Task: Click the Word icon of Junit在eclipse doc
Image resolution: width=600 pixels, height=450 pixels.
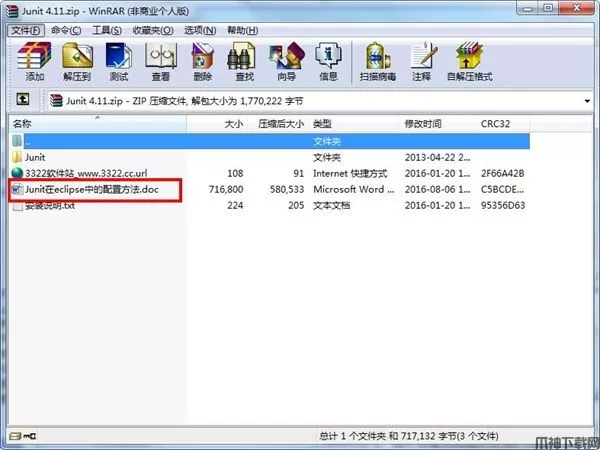Action: [17, 189]
